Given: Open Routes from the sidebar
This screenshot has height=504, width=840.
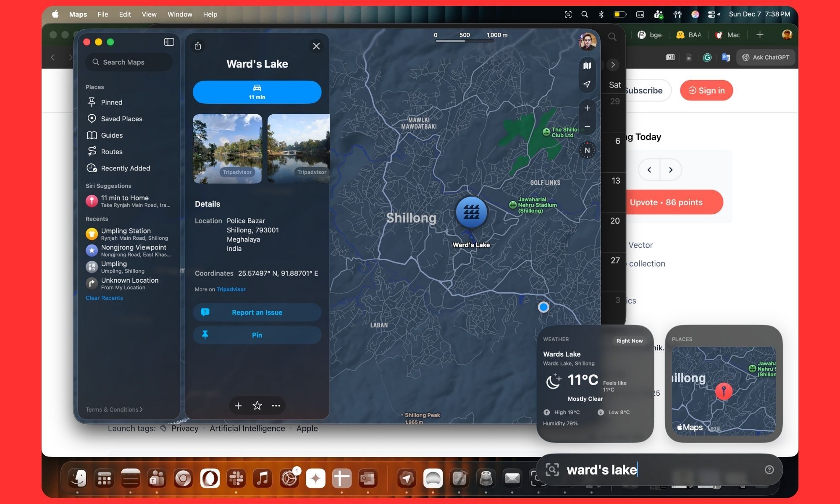Looking at the screenshot, I should (x=112, y=152).
